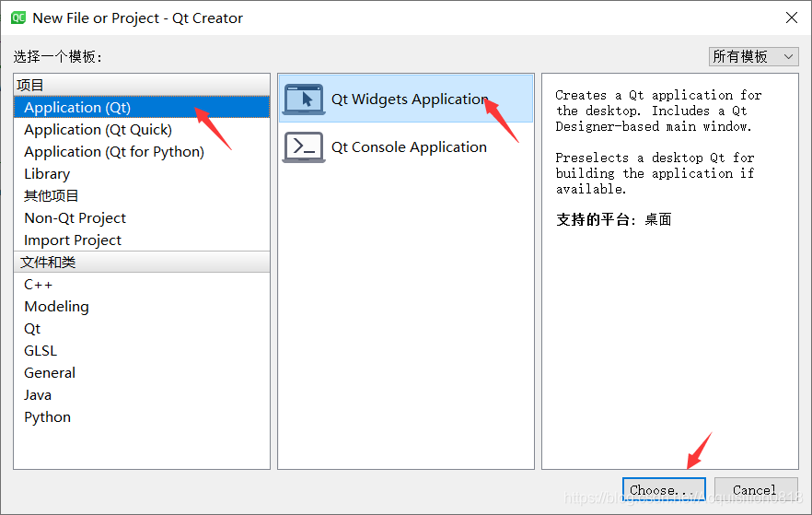Select the 其他项目 category
Image resolution: width=812 pixels, height=515 pixels.
[142, 196]
